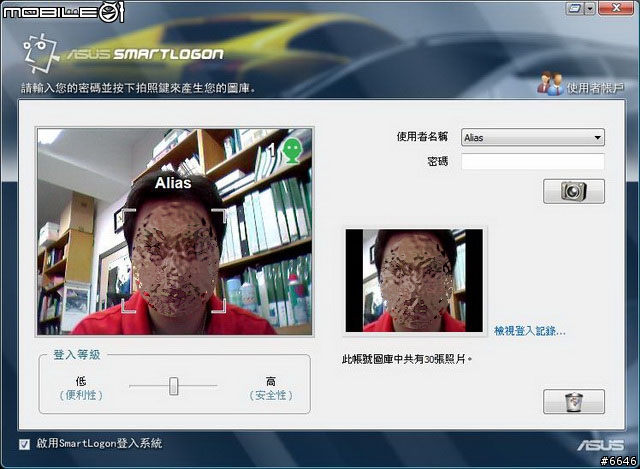Click the 登入等級 slider handle
This screenshot has height=469, width=640.
[173, 386]
